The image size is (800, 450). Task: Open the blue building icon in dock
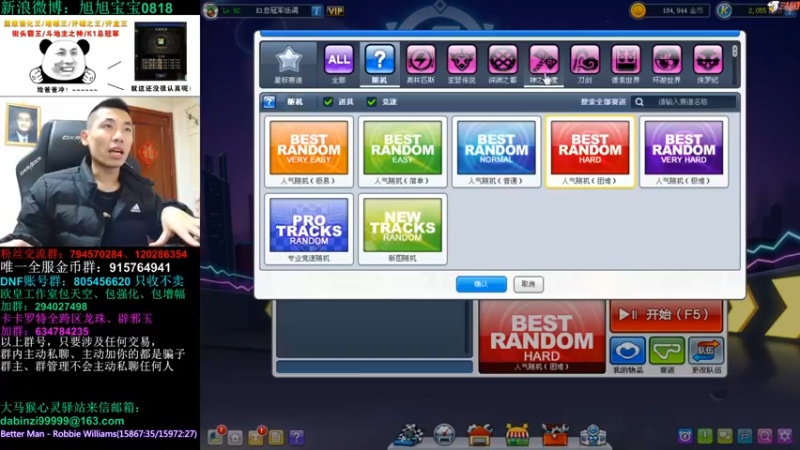[592, 435]
